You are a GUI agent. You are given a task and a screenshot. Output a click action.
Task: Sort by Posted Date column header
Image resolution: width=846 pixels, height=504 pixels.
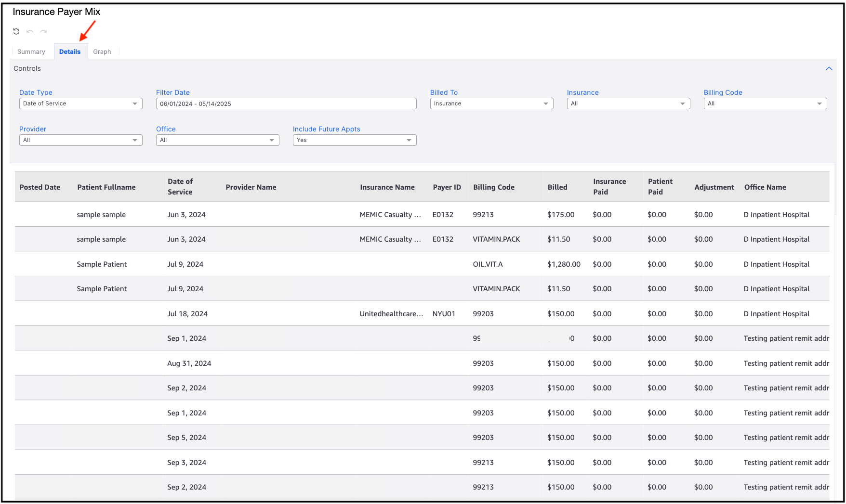[x=40, y=187]
